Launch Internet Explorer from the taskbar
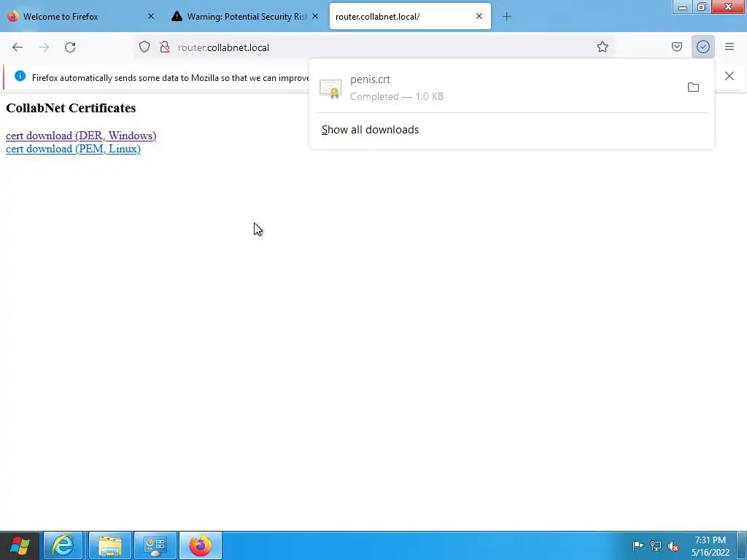The height and width of the screenshot is (560, 747). [63, 545]
